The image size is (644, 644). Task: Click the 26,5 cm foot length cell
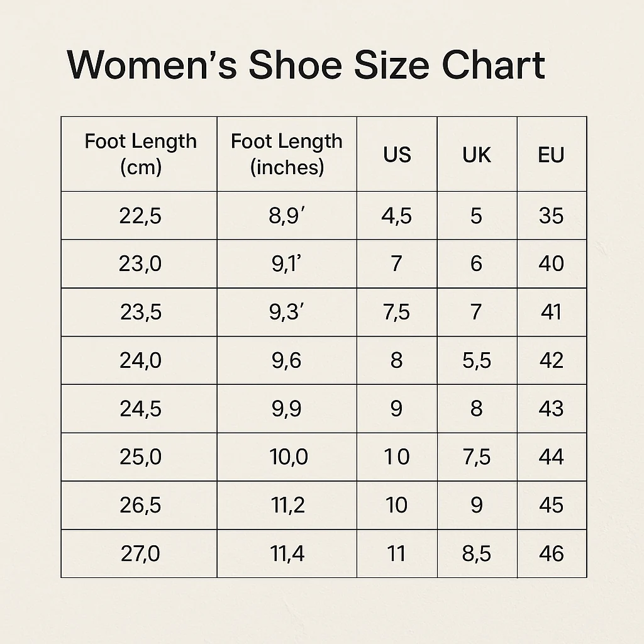(139, 505)
